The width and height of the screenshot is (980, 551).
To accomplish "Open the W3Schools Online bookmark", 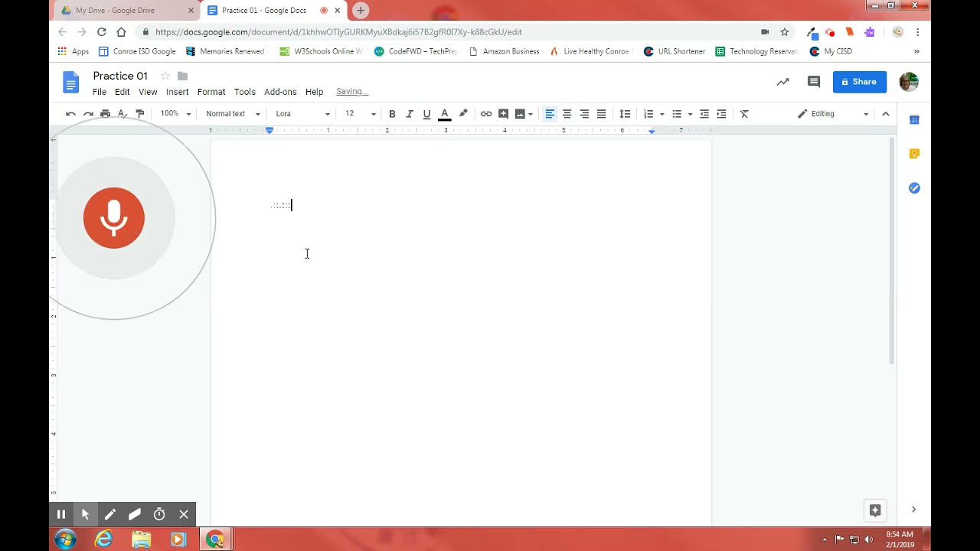I will 321,51.
